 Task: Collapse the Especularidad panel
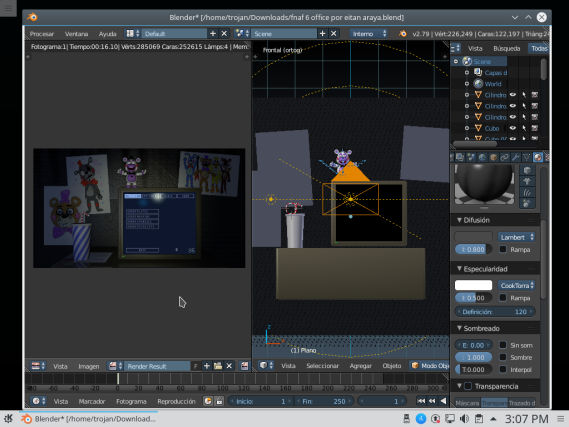point(459,268)
